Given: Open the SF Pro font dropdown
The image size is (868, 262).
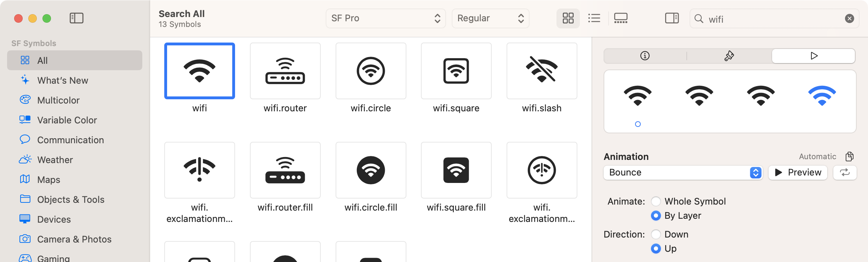Looking at the screenshot, I should (x=386, y=18).
